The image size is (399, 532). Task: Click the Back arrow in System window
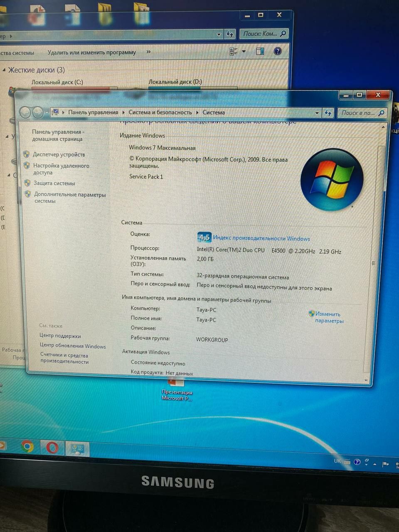pyautogui.click(x=25, y=112)
